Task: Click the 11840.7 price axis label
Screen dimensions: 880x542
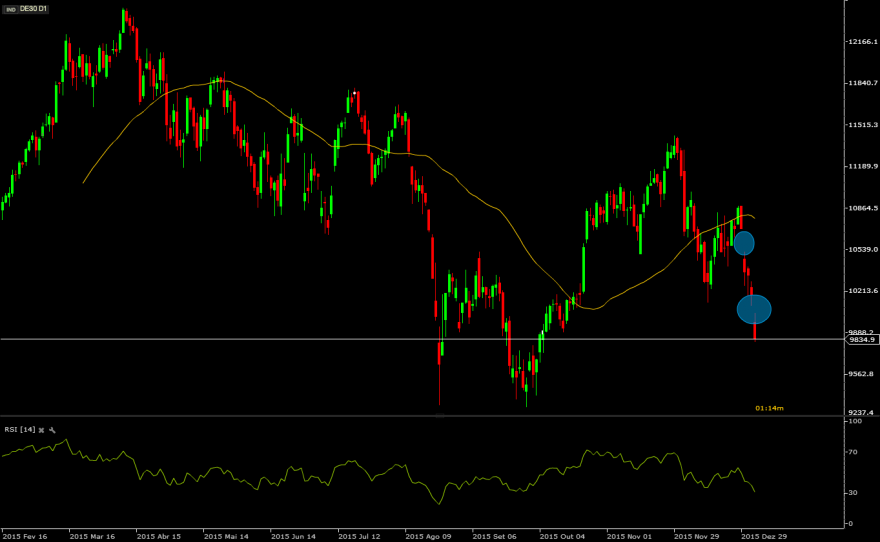Action: point(863,83)
